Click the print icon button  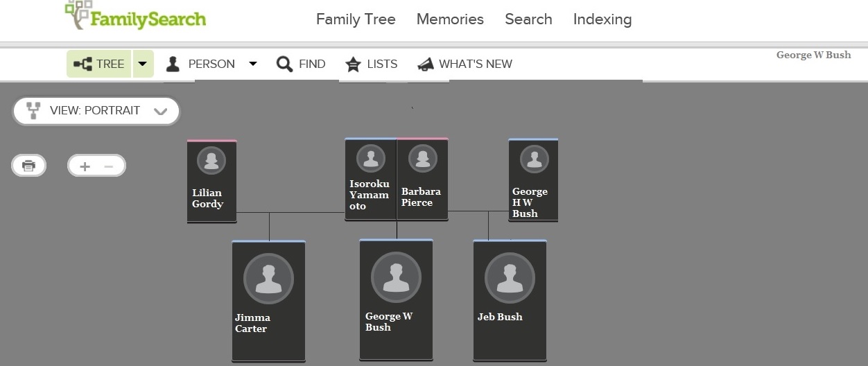tap(28, 166)
